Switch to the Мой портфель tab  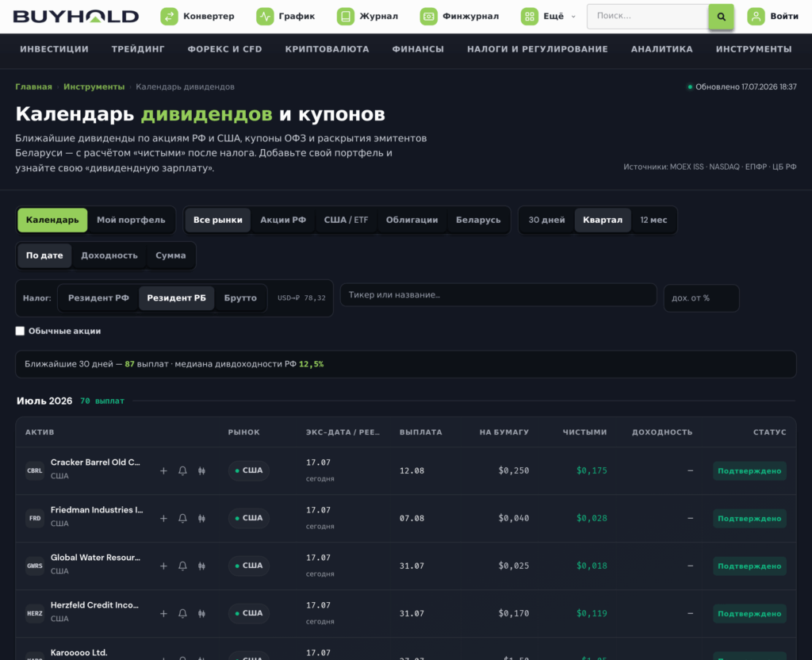click(131, 221)
